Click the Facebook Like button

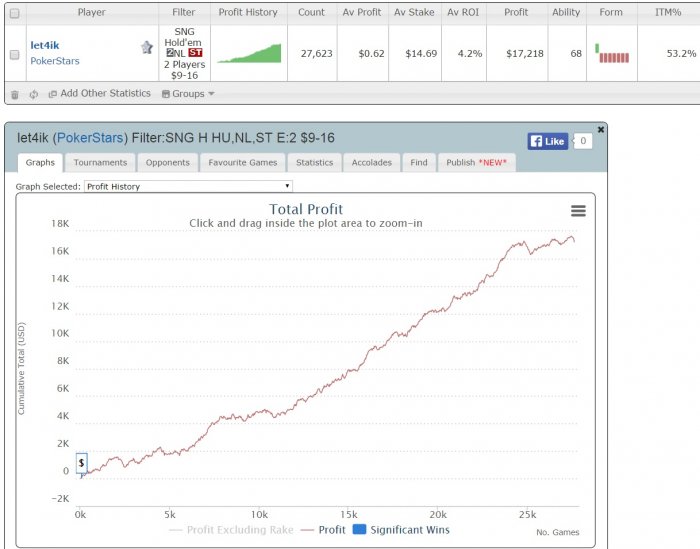click(548, 141)
